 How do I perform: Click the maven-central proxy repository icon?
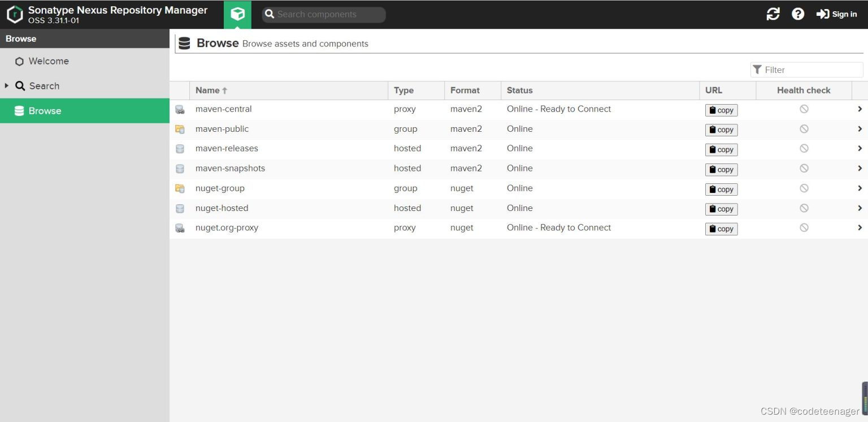click(180, 110)
